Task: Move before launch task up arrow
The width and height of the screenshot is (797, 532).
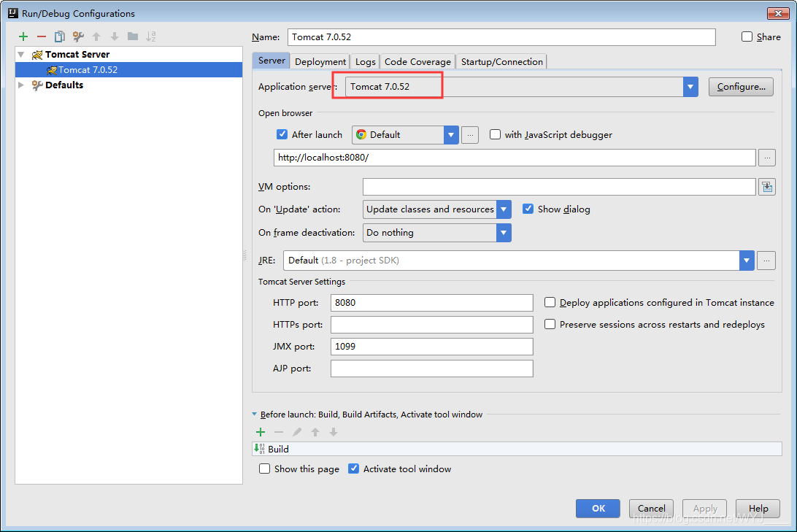Action: [315, 432]
